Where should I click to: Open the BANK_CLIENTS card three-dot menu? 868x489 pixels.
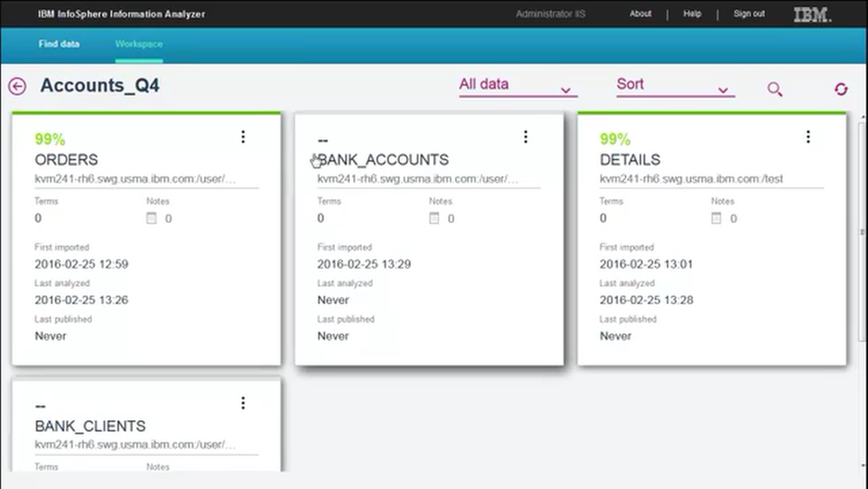[243, 403]
